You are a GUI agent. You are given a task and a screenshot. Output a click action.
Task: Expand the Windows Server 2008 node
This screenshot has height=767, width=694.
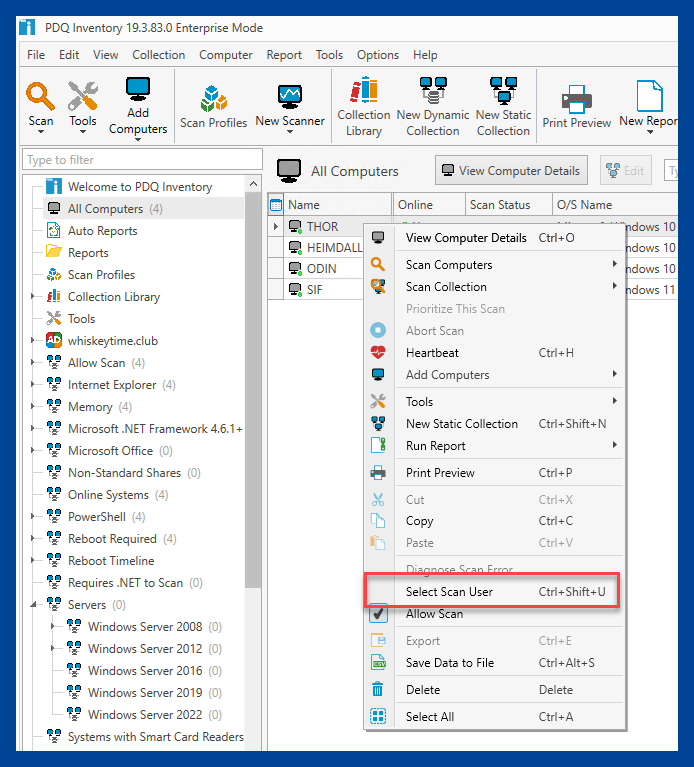pyautogui.click(x=52, y=627)
